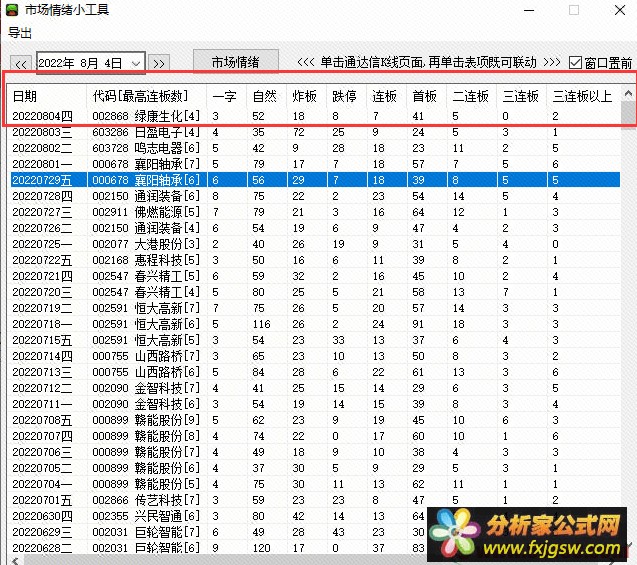Click 002090 金智科技[7] cell
Viewport: 637px width, 565px height.
(x=146, y=388)
